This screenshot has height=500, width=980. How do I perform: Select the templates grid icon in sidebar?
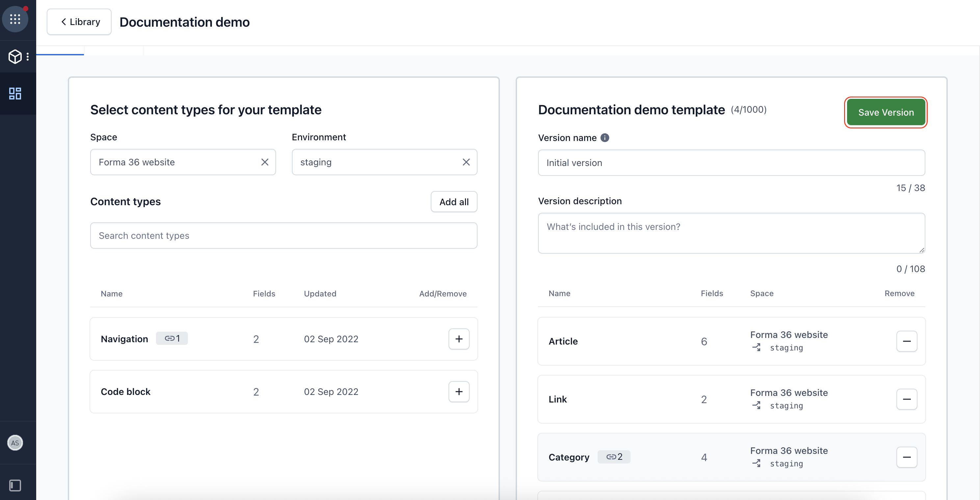tap(15, 93)
